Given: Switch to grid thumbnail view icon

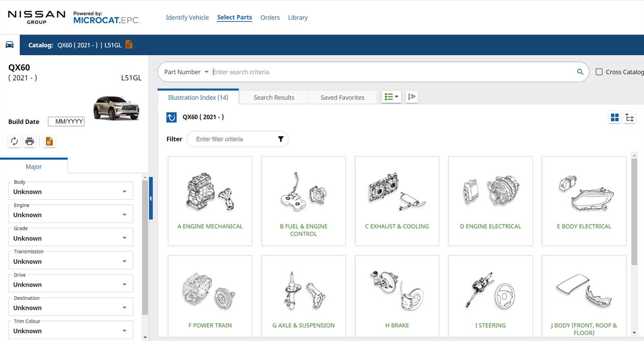Looking at the screenshot, I should tap(615, 118).
